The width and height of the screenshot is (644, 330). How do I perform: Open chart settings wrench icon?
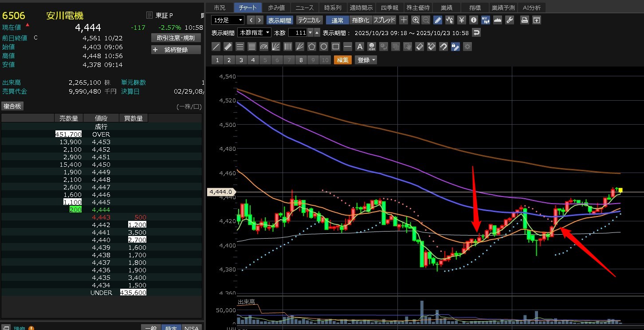pos(510,20)
